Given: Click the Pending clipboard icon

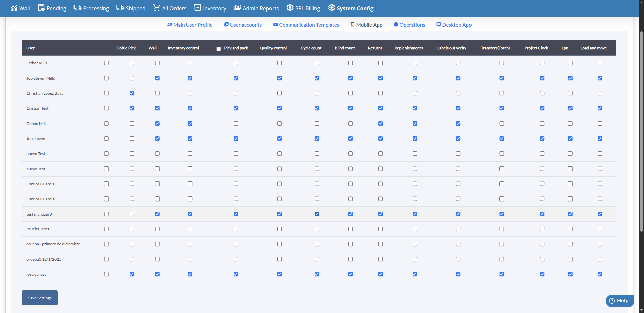Looking at the screenshot, I should pyautogui.click(x=41, y=8).
